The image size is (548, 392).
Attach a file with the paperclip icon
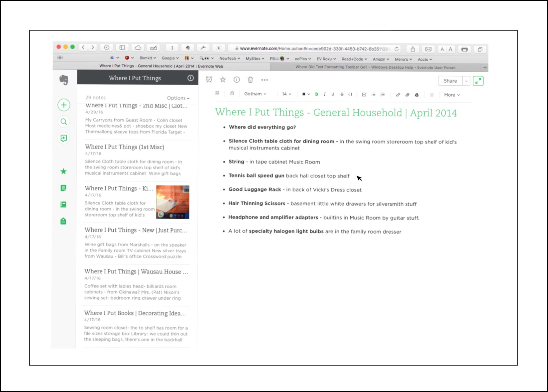(407, 95)
